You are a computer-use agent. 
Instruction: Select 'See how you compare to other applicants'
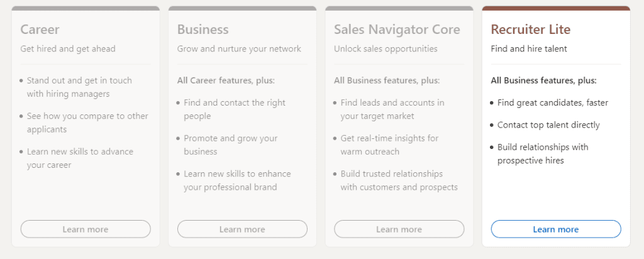click(x=87, y=123)
